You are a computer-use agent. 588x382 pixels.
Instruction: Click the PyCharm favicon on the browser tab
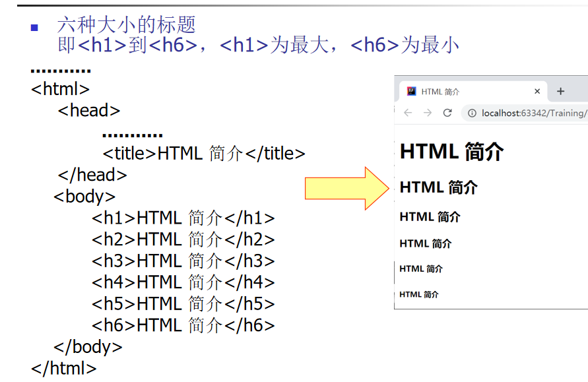click(x=412, y=91)
